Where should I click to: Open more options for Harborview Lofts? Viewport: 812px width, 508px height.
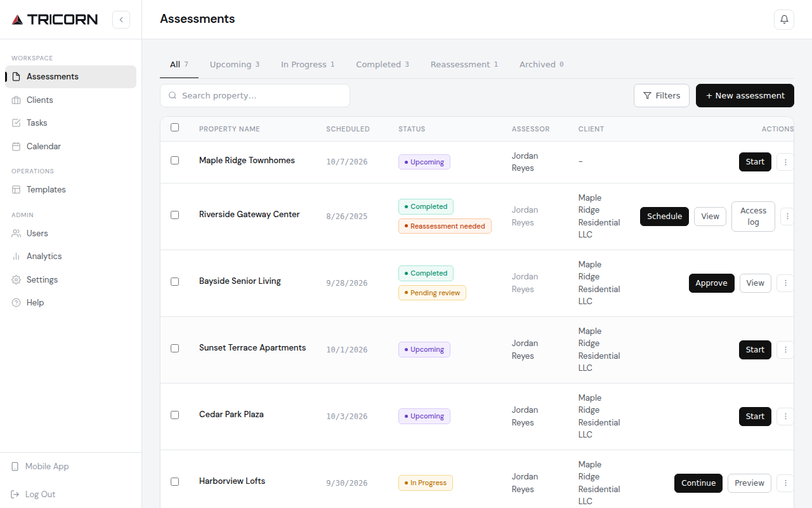[x=785, y=483]
